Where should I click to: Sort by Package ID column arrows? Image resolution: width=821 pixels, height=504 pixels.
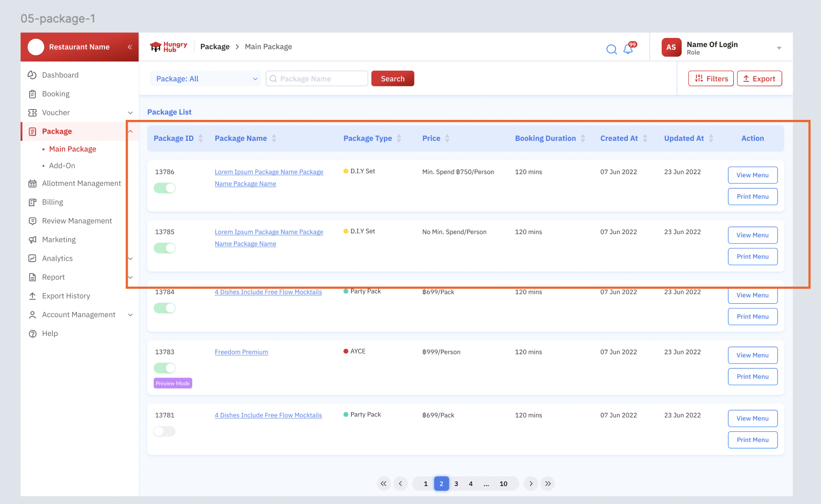pyautogui.click(x=200, y=138)
